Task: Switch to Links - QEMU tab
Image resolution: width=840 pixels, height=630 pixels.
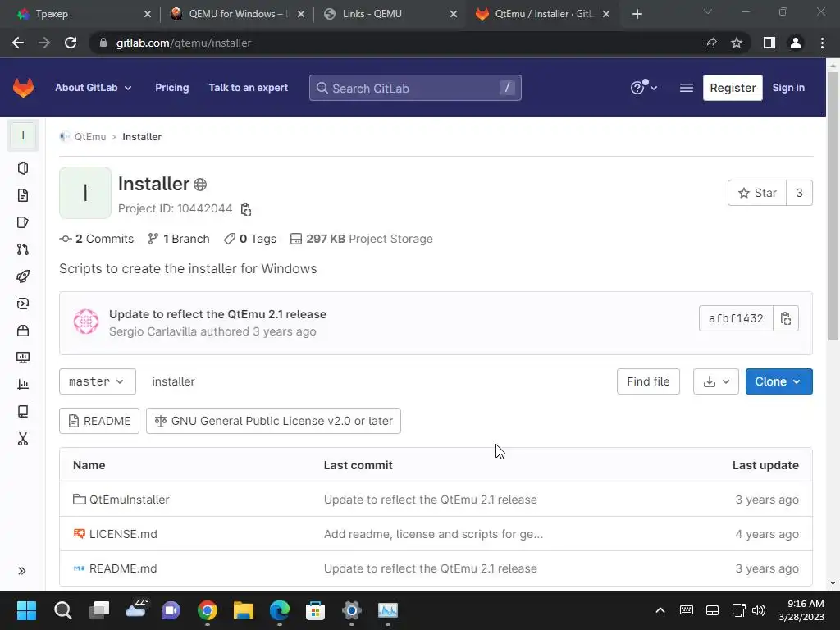Action: pyautogui.click(x=390, y=14)
